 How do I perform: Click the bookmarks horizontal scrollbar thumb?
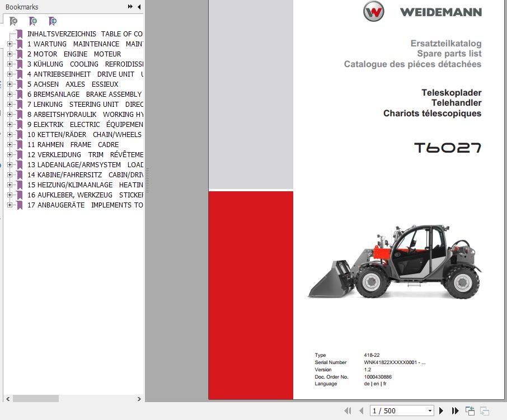(x=36, y=399)
